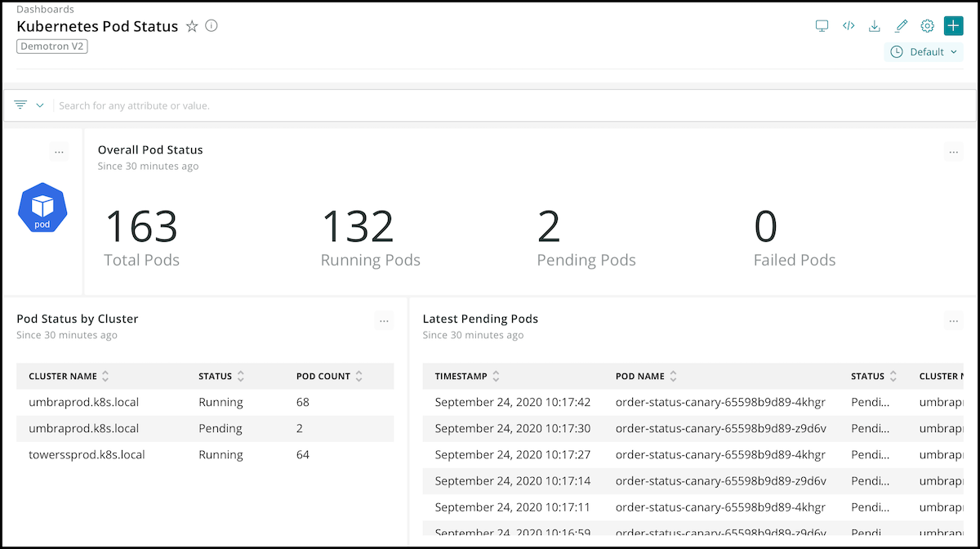The height and width of the screenshot is (549, 980).
Task: Expand the filter bar dropdown chevron
Action: pos(39,105)
